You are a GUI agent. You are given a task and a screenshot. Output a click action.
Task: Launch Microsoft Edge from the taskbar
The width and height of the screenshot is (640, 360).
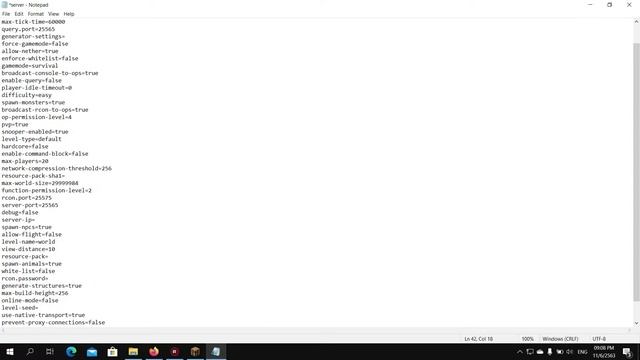71,351
